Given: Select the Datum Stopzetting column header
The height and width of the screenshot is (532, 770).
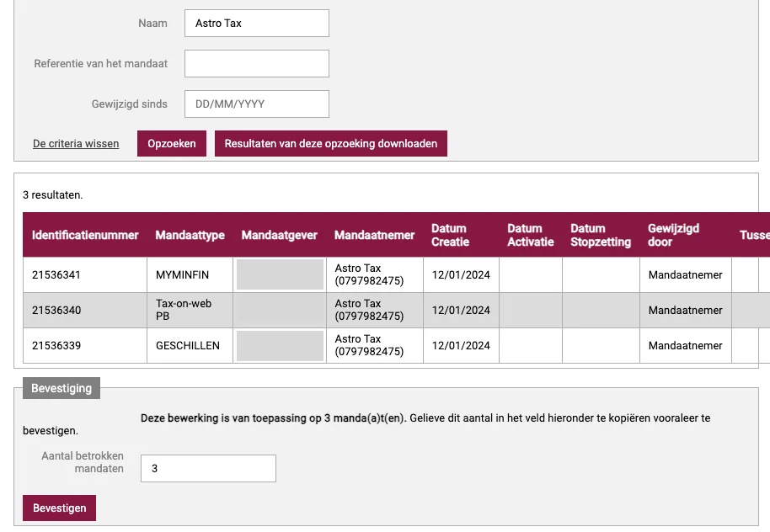Looking at the screenshot, I should [x=601, y=235].
